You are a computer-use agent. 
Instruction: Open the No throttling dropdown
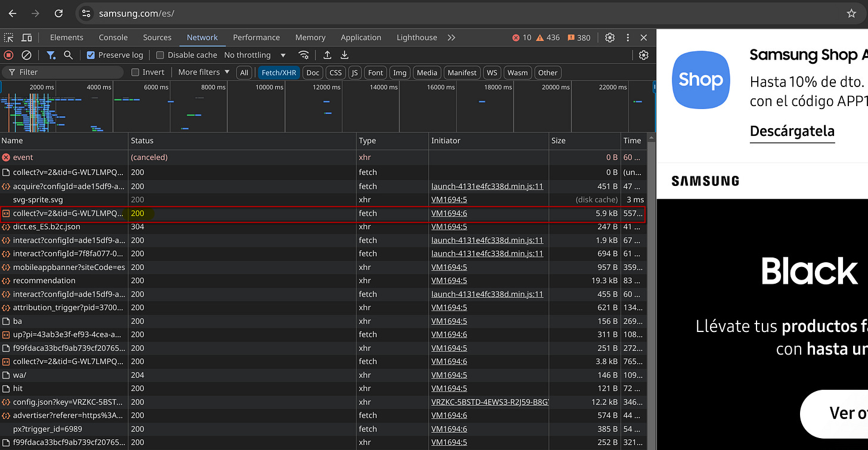click(x=255, y=55)
